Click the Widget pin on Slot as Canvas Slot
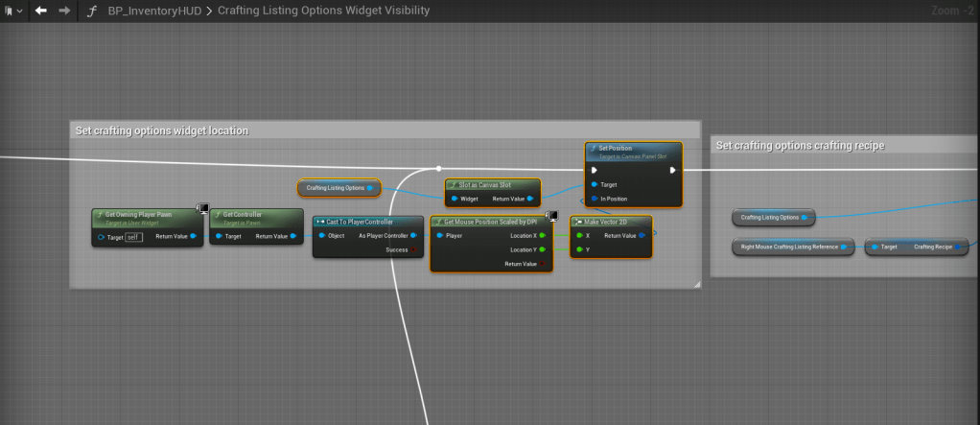 pos(455,199)
